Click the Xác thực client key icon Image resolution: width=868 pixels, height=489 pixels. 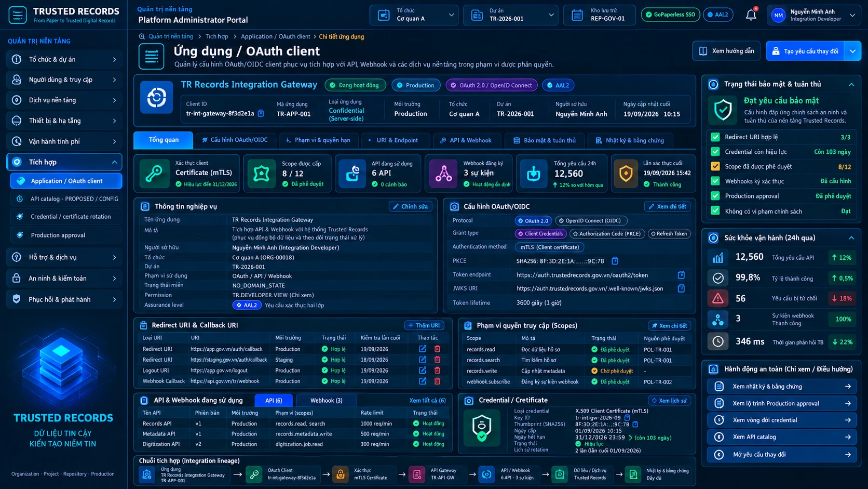coord(154,174)
